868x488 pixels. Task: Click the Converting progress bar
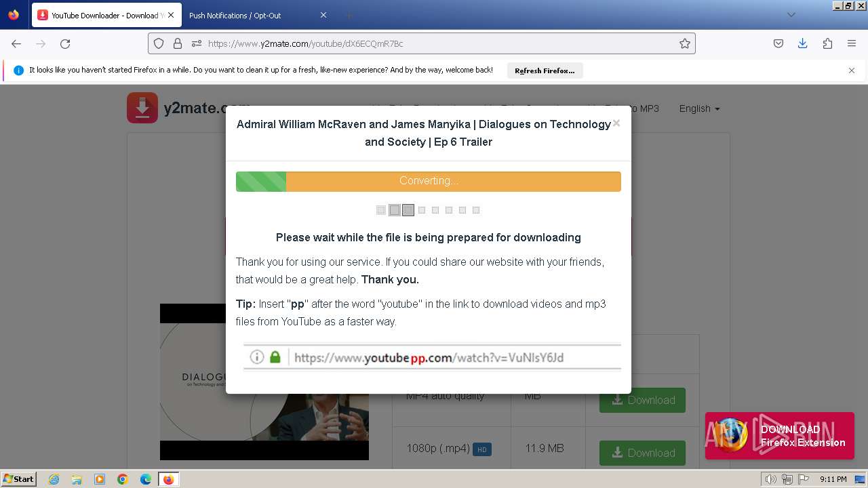pyautogui.click(x=428, y=181)
